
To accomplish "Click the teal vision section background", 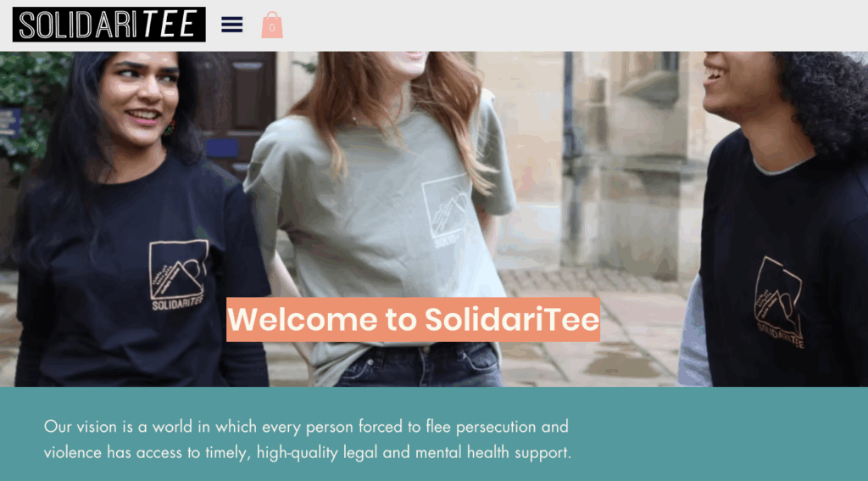I will coord(720,434).
